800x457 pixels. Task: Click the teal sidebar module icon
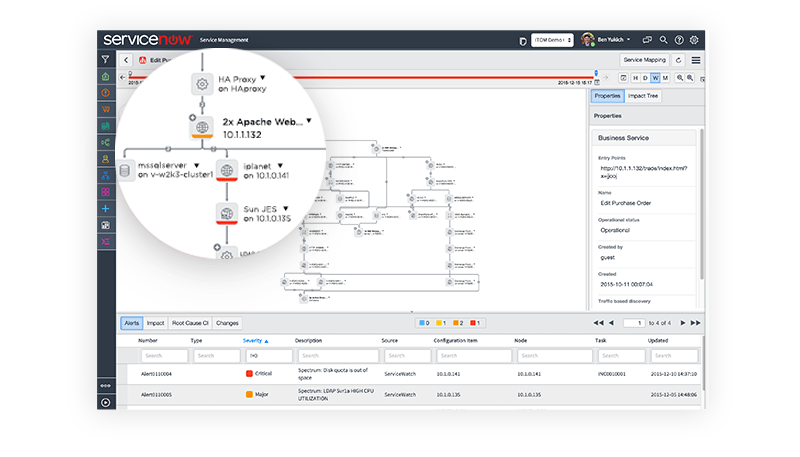point(106,126)
